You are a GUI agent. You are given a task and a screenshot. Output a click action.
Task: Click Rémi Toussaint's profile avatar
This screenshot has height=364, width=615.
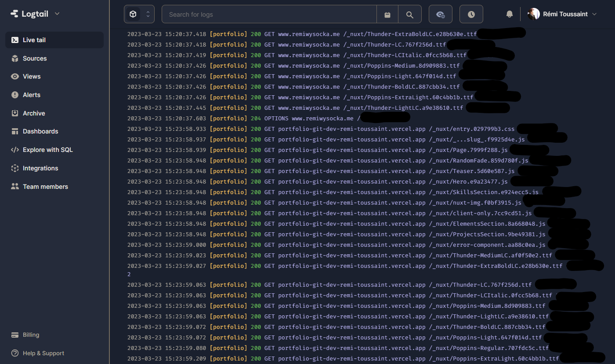(x=533, y=14)
